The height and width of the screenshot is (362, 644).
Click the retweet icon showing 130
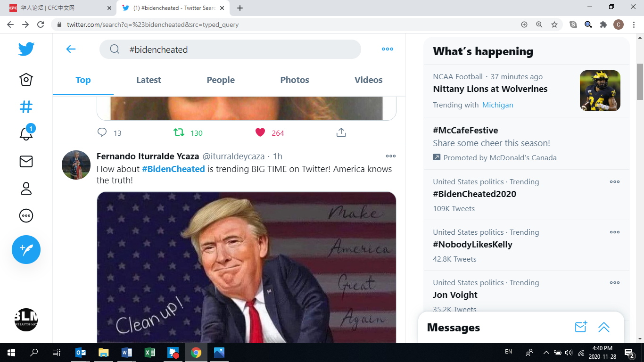(x=179, y=133)
